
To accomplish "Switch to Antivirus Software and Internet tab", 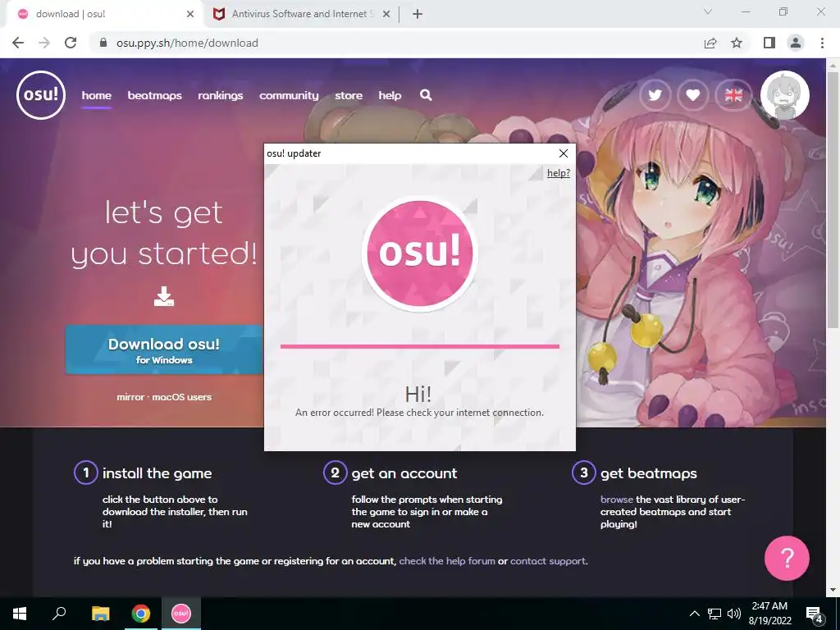I will 301,15.
